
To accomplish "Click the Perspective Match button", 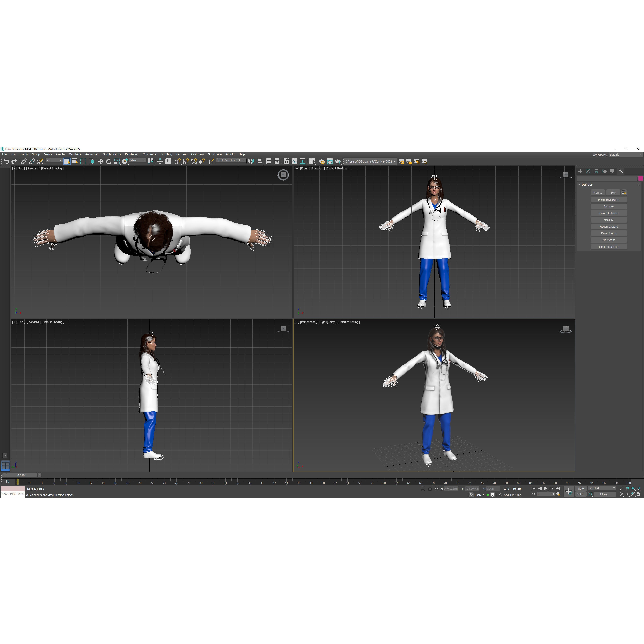I will click(609, 200).
